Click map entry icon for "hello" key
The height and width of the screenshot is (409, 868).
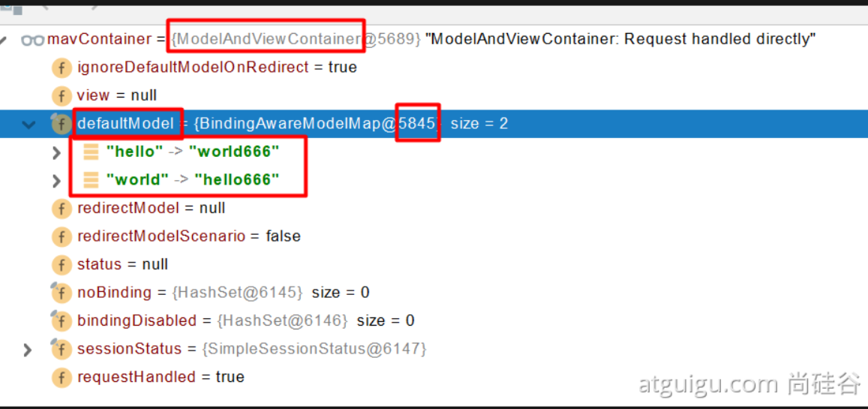(x=90, y=152)
